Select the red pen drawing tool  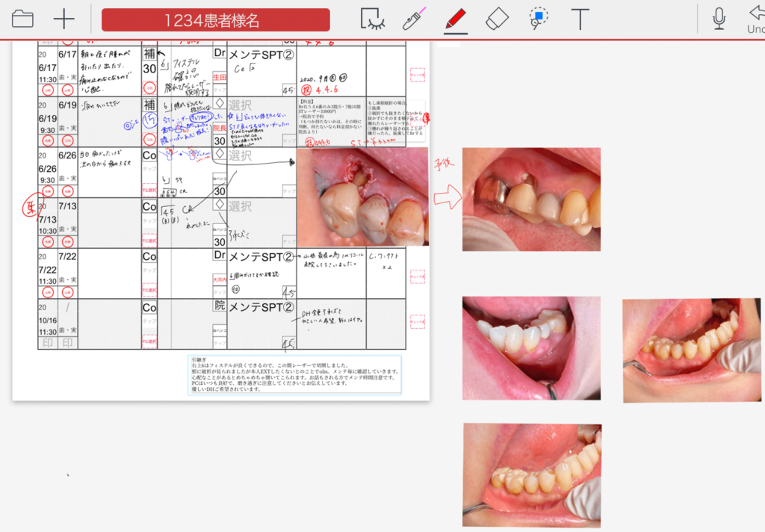point(456,20)
